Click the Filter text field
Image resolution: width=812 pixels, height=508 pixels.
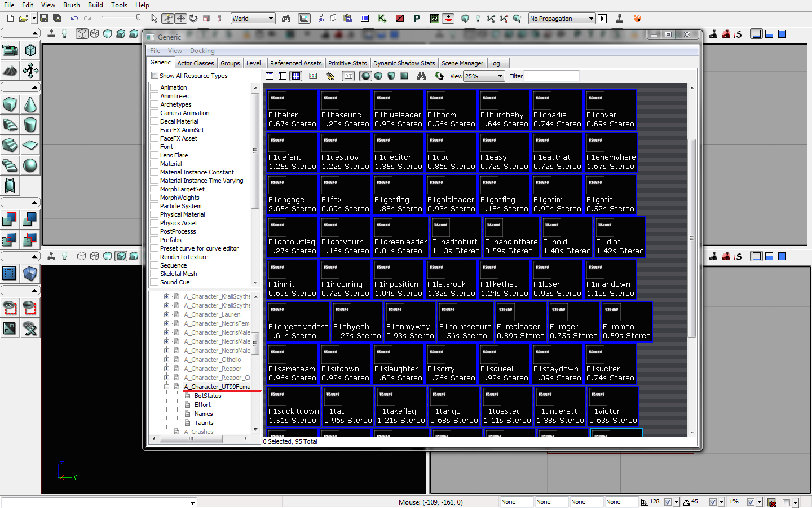click(551, 76)
